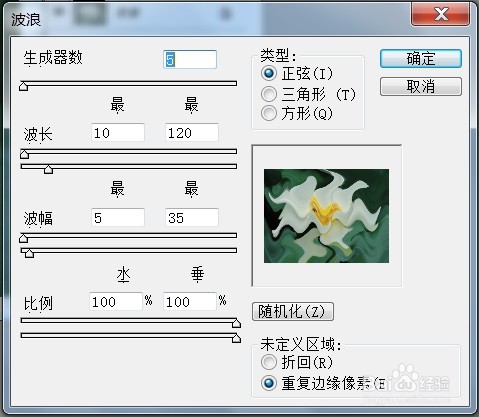The image size is (479, 417).
Task: Click the 生成器数 label
Action: click(53, 58)
